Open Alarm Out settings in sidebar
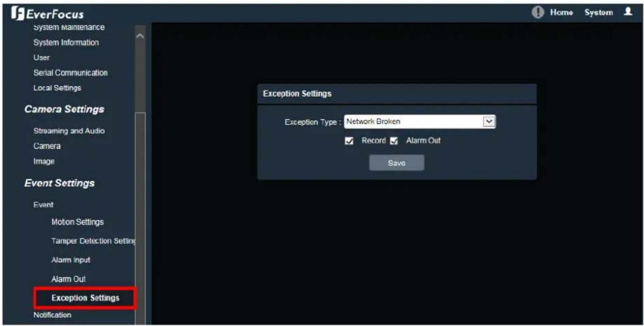The height and width of the screenshot is (326, 644). pyautogui.click(x=68, y=279)
